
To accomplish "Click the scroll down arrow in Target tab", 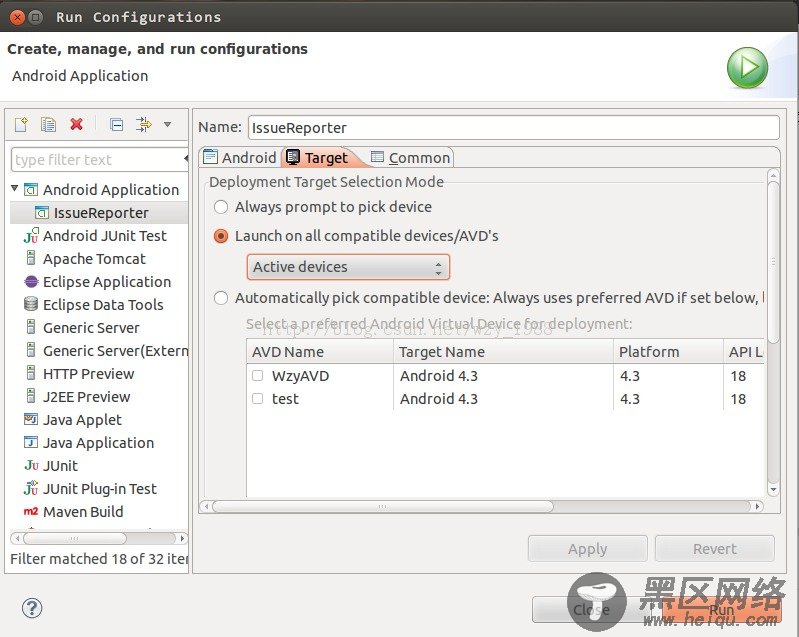I will pyautogui.click(x=773, y=490).
